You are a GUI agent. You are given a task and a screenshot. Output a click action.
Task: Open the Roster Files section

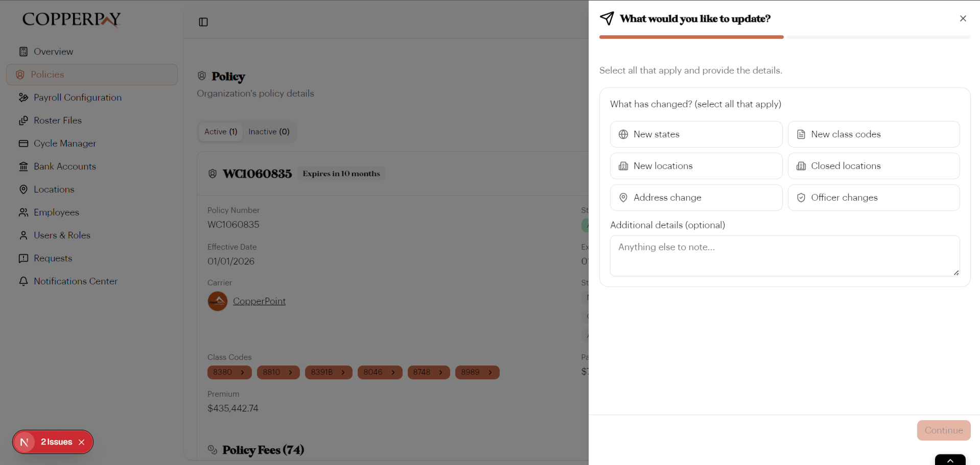58,120
